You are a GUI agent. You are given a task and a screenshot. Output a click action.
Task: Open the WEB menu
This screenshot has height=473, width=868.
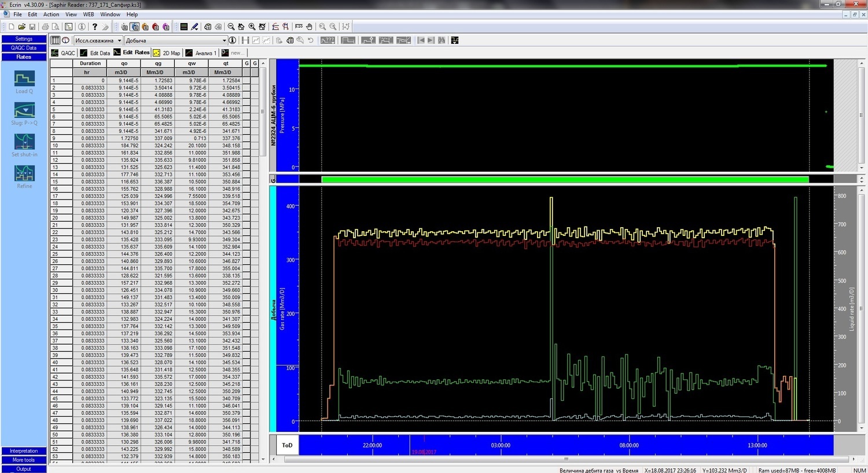tap(89, 14)
